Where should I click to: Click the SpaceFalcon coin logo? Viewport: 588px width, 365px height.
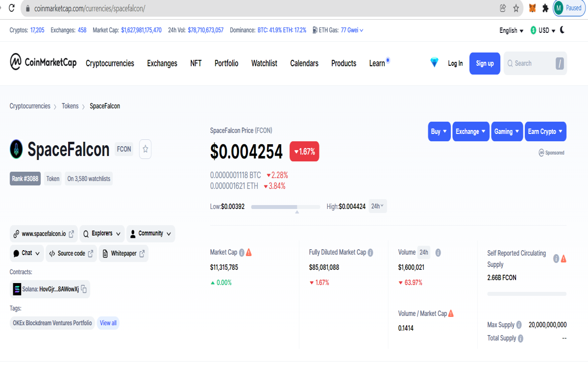[x=16, y=149]
